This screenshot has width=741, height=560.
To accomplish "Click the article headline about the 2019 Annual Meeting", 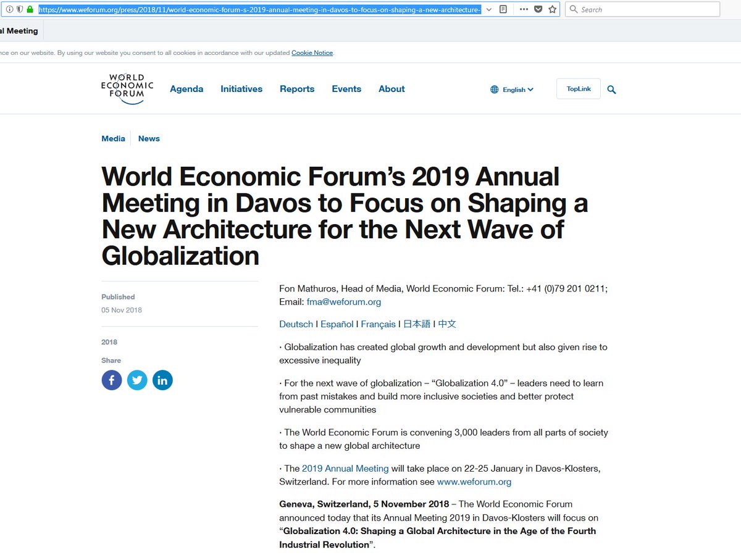I will click(x=345, y=216).
